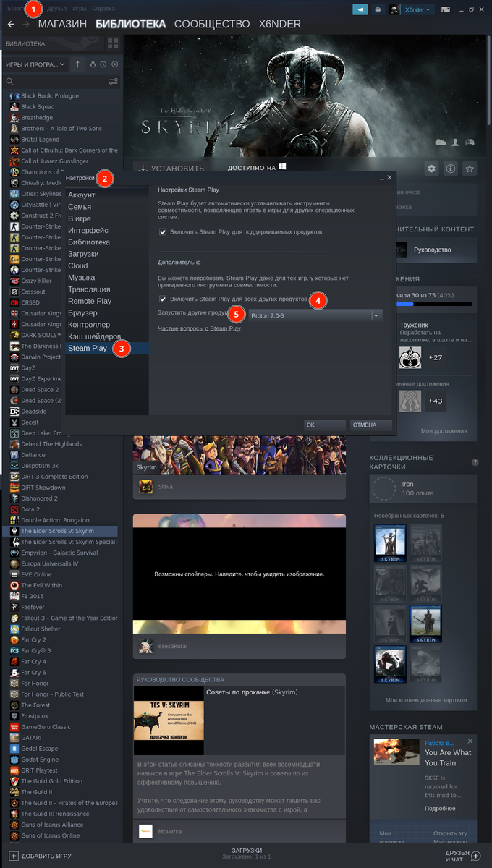The height and width of the screenshot is (868, 492).
Task: Go to the СООБЩЕСТВО tab
Action: point(212,24)
